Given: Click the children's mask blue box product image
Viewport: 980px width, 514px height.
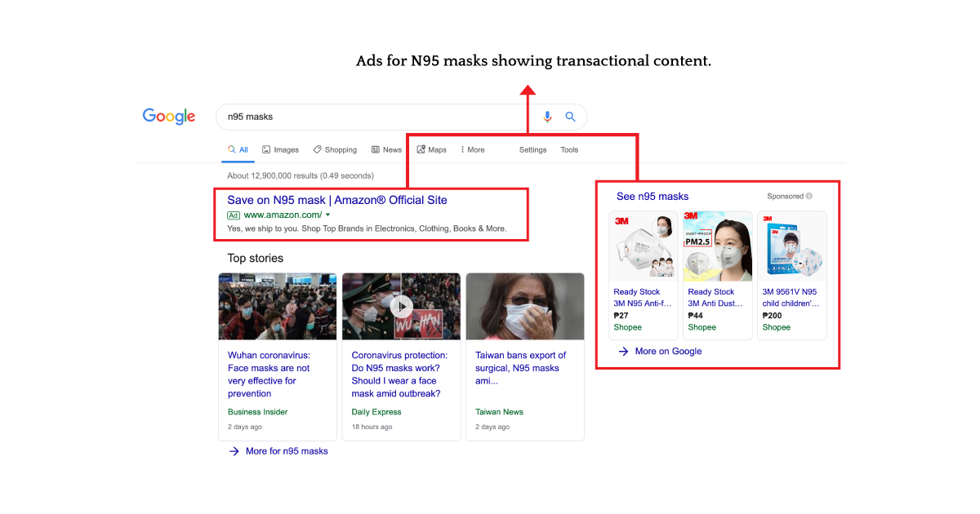Looking at the screenshot, I should (792, 246).
